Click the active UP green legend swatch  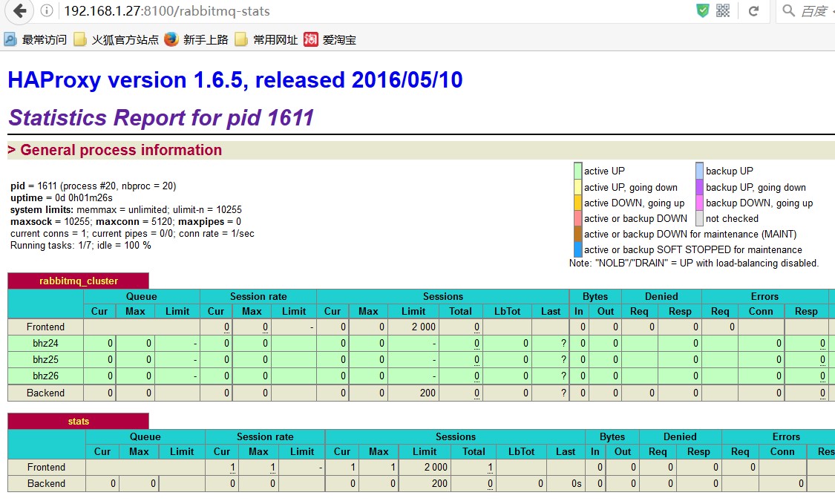point(577,171)
